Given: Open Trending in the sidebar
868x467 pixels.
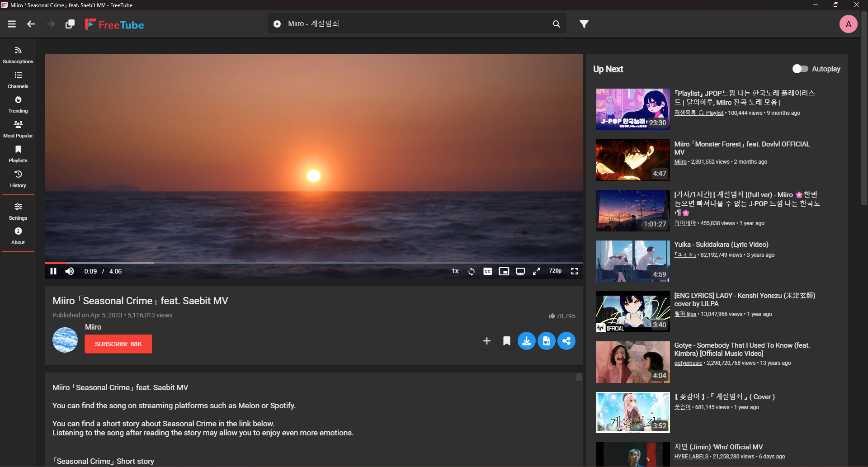Looking at the screenshot, I should coord(18,104).
